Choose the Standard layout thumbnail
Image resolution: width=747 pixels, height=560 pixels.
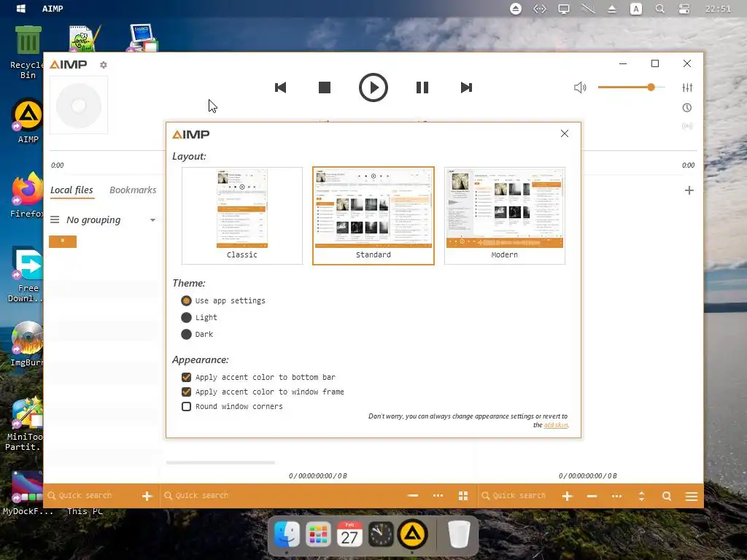point(373,216)
